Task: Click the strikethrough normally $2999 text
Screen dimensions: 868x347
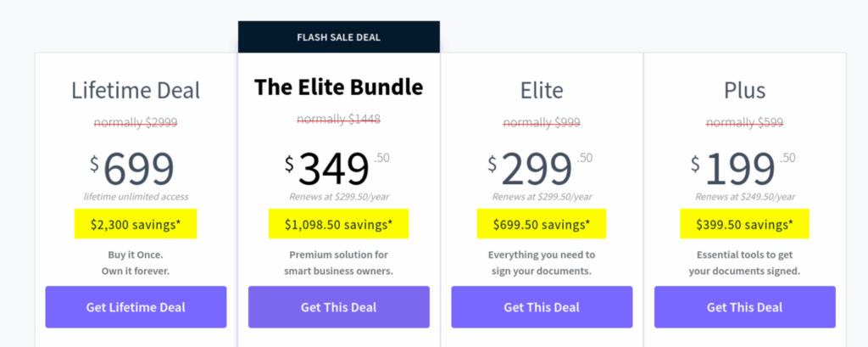Action: (136, 122)
